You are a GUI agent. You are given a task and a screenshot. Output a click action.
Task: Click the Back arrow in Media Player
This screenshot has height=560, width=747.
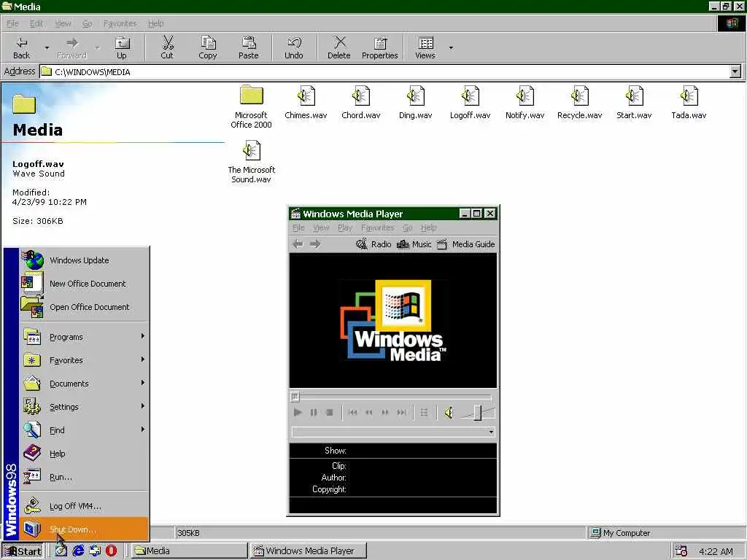click(x=298, y=244)
